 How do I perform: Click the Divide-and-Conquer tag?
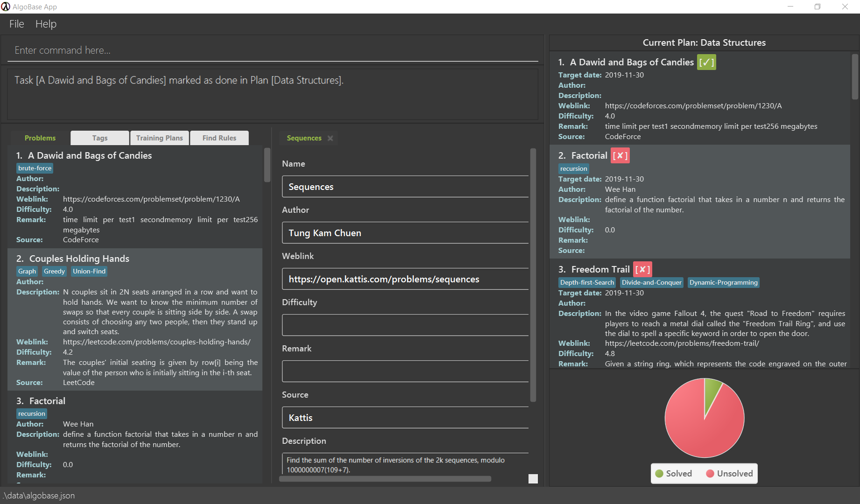point(652,282)
